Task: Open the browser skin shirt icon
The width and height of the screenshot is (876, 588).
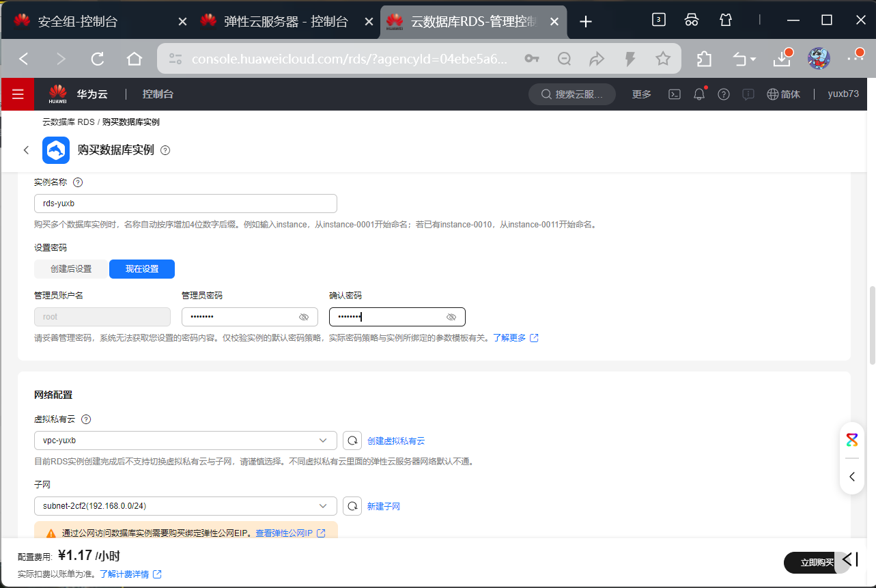Action: click(x=726, y=20)
